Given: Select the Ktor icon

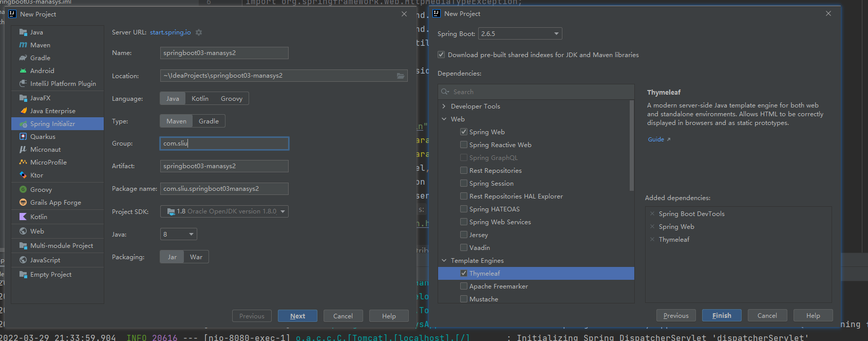Looking at the screenshot, I should 23,175.
